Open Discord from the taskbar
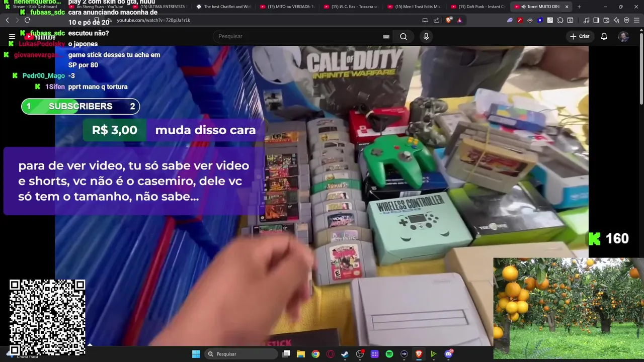644x362 pixels. (448, 354)
